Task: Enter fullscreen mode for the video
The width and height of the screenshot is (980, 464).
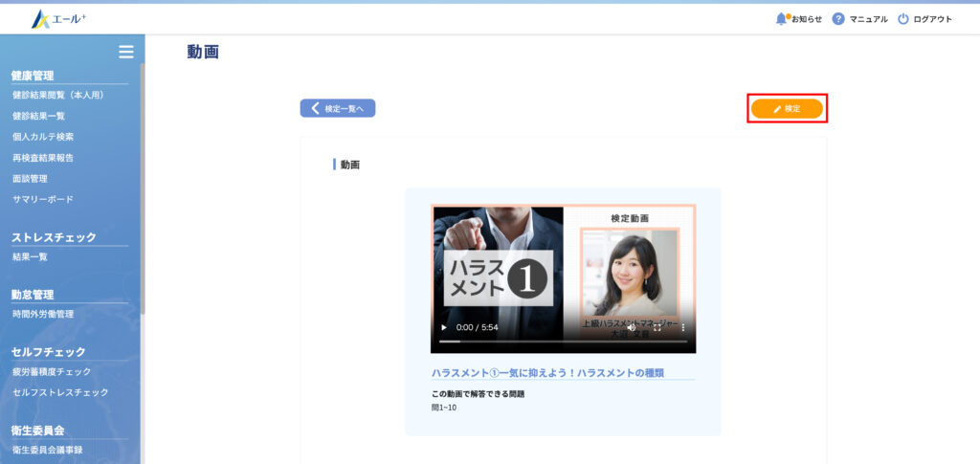Action: [657, 327]
